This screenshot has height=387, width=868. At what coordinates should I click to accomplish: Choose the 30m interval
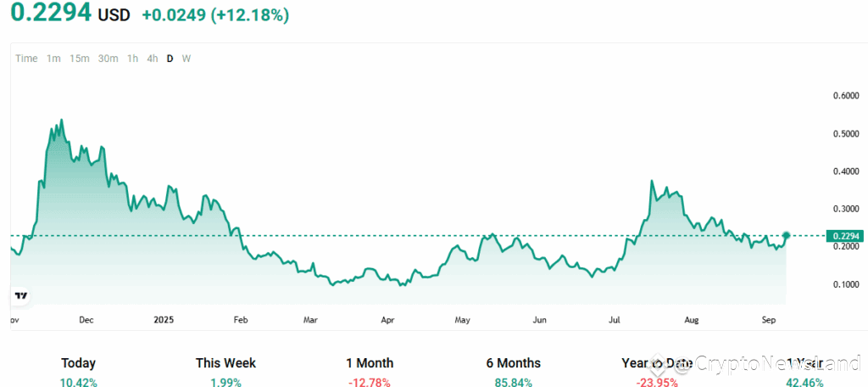point(108,59)
